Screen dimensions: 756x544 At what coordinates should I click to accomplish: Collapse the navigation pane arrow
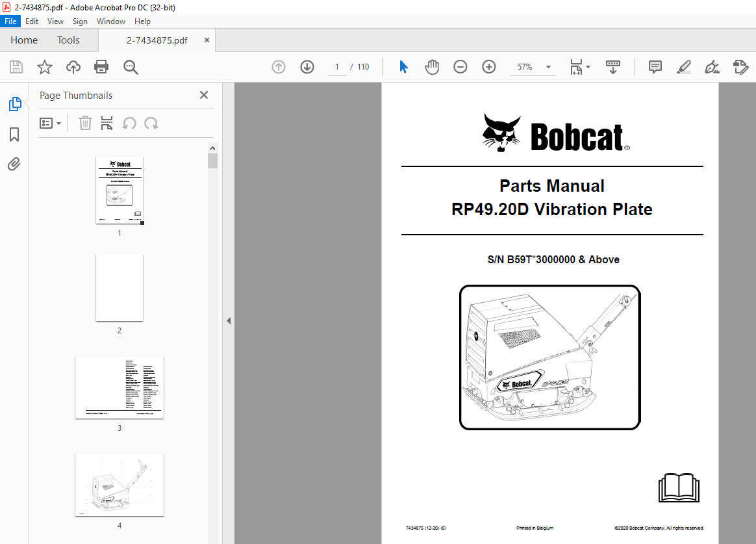coord(229,320)
